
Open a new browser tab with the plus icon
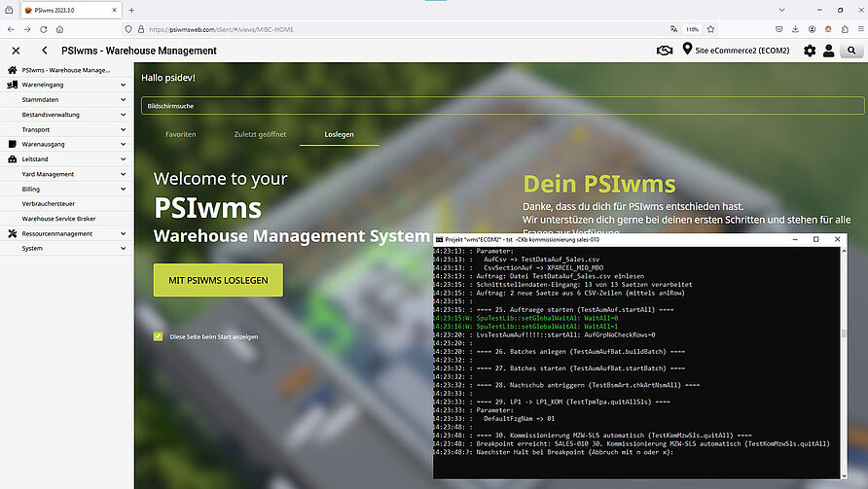pos(131,10)
